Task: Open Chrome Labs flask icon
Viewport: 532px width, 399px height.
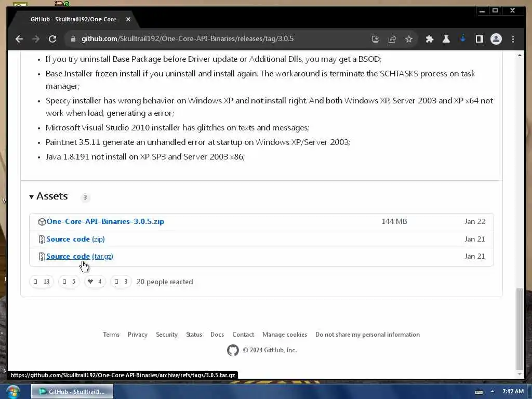Action: pos(446,39)
